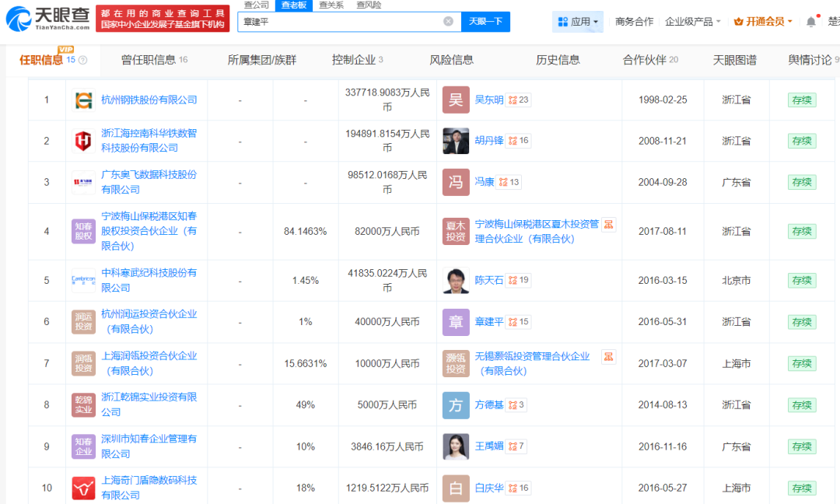Switch to the 查风险 search tab

(x=369, y=5)
